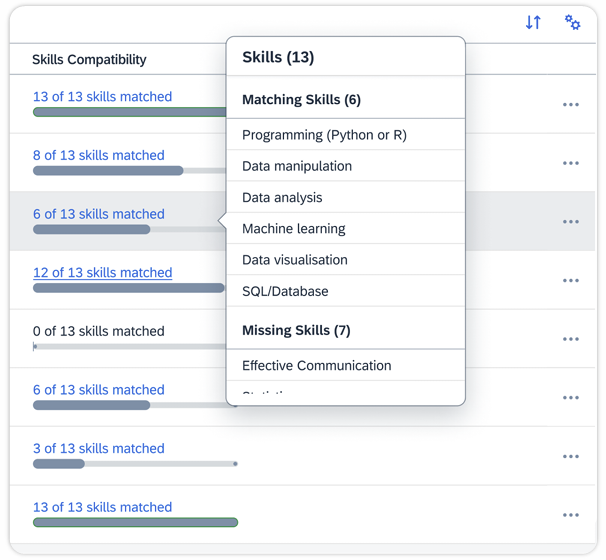The image size is (606, 560).
Task: Choose SQL/Database from matching skills
Action: click(285, 291)
